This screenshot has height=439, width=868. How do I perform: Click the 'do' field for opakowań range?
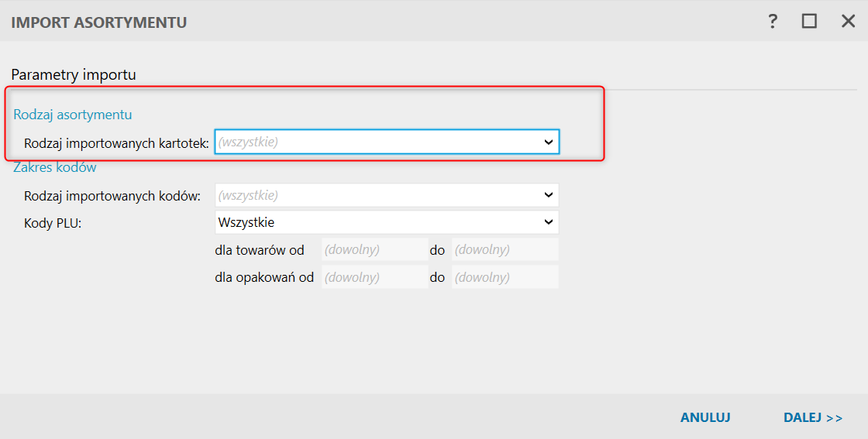click(505, 277)
